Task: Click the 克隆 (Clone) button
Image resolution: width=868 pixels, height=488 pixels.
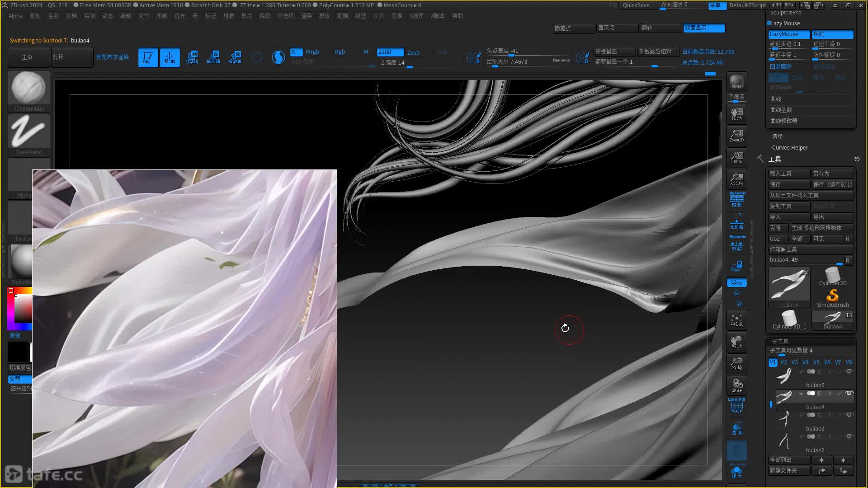Action: 778,228
